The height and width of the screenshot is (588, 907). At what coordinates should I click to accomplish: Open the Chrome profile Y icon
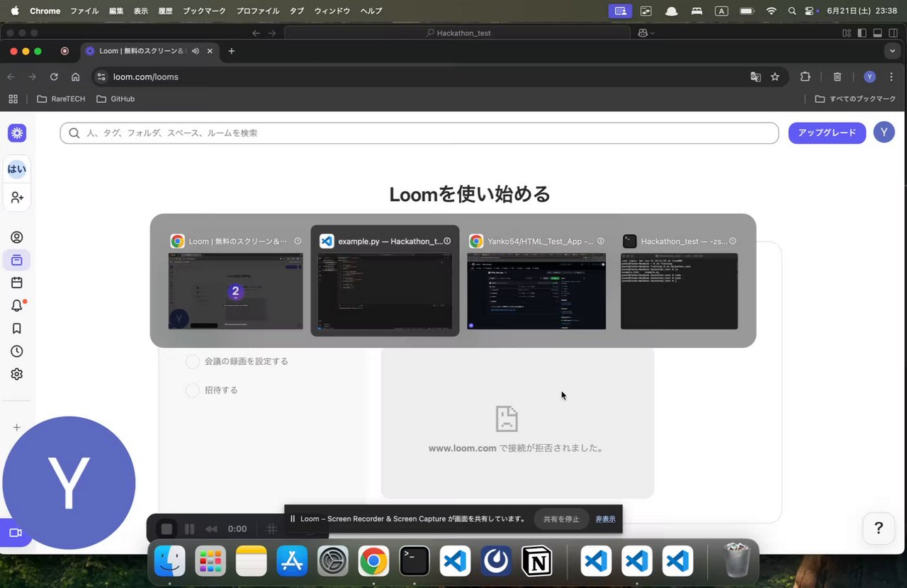tap(869, 77)
